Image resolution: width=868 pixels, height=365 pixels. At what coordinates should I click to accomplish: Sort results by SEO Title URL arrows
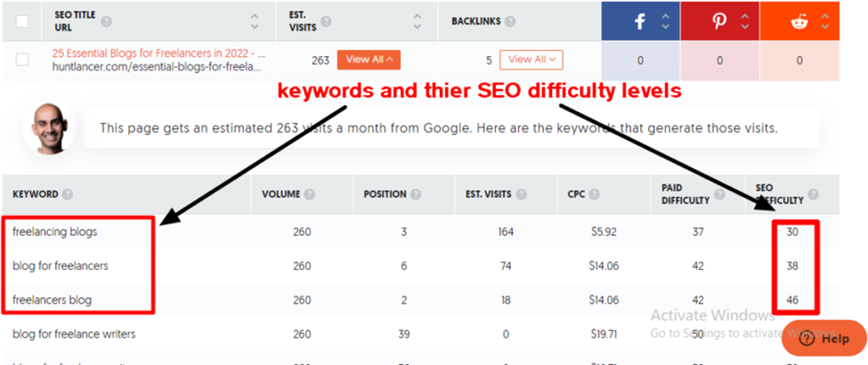click(255, 20)
